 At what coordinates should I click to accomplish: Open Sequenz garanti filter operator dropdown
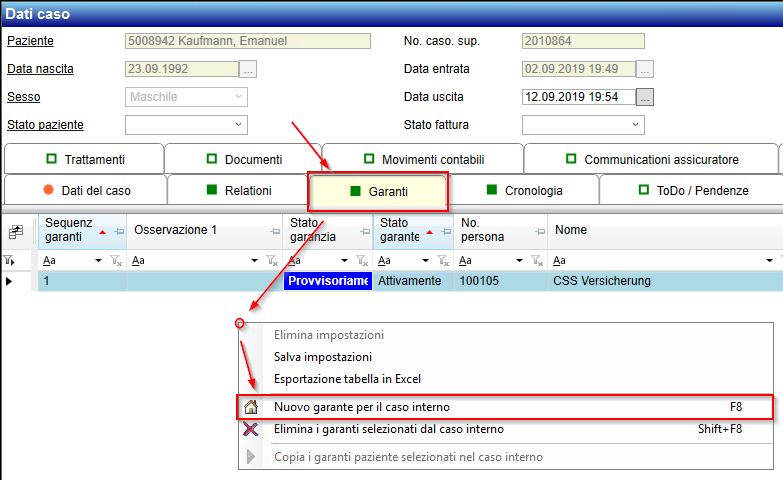[x=98, y=260]
